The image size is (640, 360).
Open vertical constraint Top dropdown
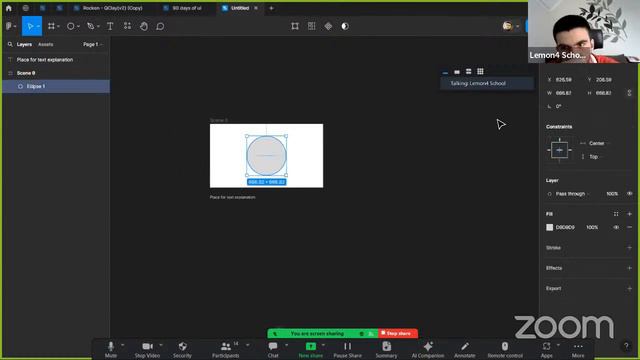coord(596,157)
